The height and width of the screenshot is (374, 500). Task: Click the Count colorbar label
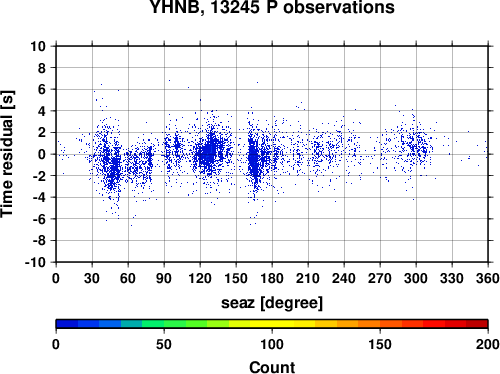point(272,367)
